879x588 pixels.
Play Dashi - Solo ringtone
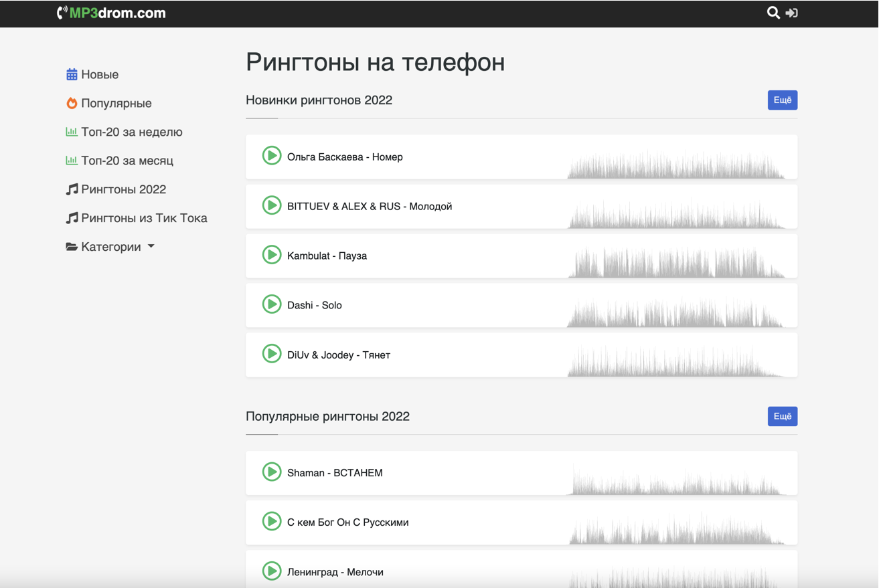(271, 304)
